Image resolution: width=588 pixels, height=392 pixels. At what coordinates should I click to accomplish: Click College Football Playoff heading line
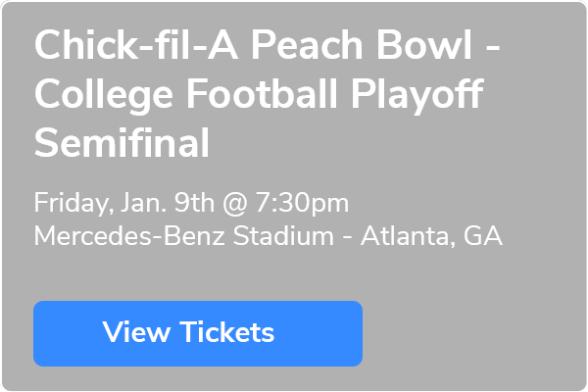pos(260,97)
